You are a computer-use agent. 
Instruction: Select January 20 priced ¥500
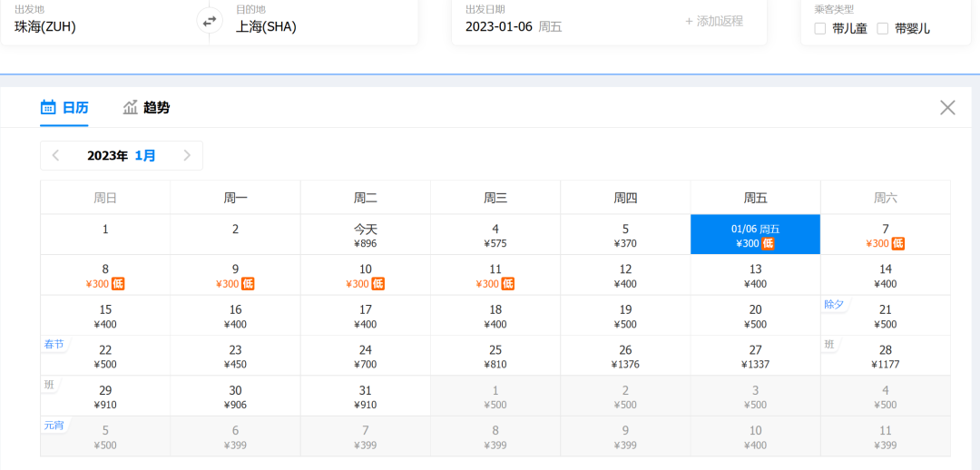(x=755, y=316)
